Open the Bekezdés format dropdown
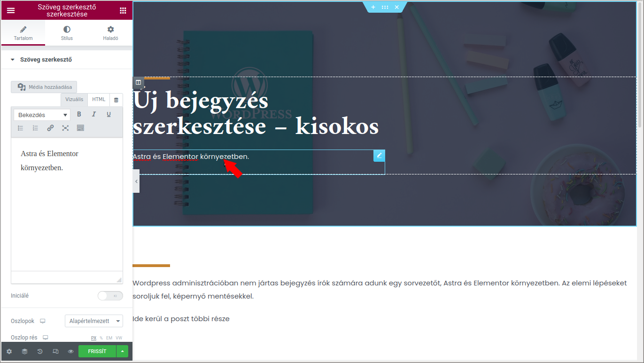The height and width of the screenshot is (363, 644). 42,115
